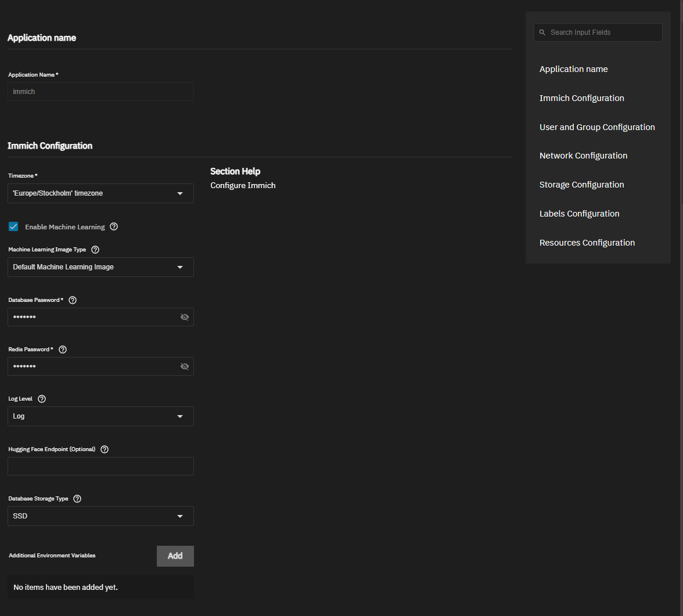Image resolution: width=683 pixels, height=616 pixels.
Task: Open Hugging Face Endpoint help tooltip
Action: pyautogui.click(x=105, y=449)
